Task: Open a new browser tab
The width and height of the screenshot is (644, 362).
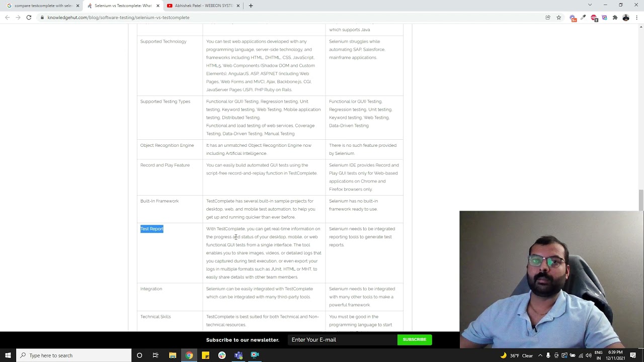Action: [251, 6]
